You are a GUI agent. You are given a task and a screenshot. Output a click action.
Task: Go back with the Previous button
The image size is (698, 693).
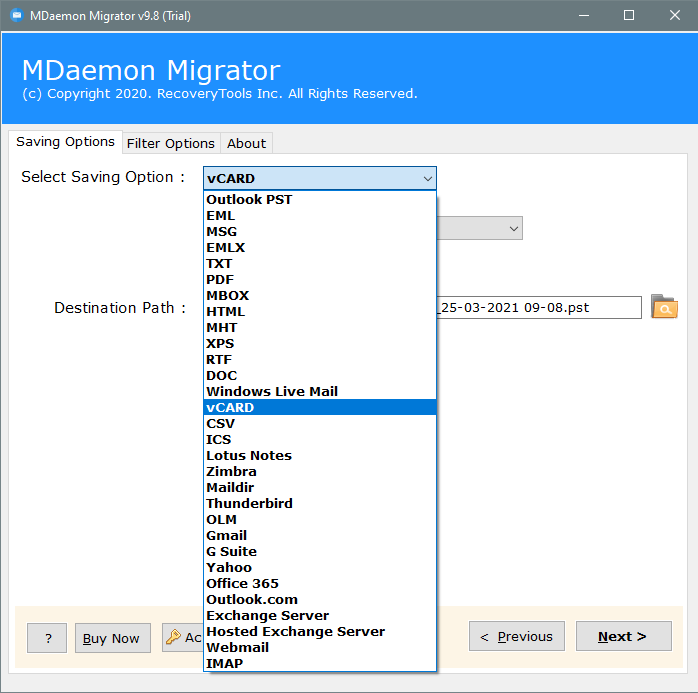click(517, 636)
